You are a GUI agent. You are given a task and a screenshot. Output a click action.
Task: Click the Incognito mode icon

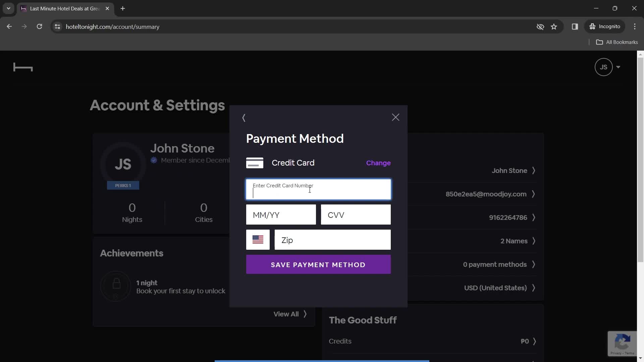pos(593,26)
